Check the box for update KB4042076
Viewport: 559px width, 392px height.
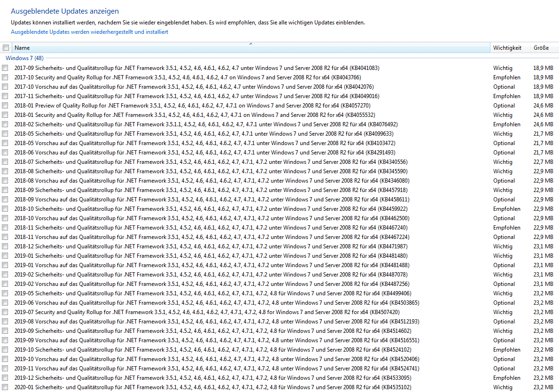[x=5, y=86]
